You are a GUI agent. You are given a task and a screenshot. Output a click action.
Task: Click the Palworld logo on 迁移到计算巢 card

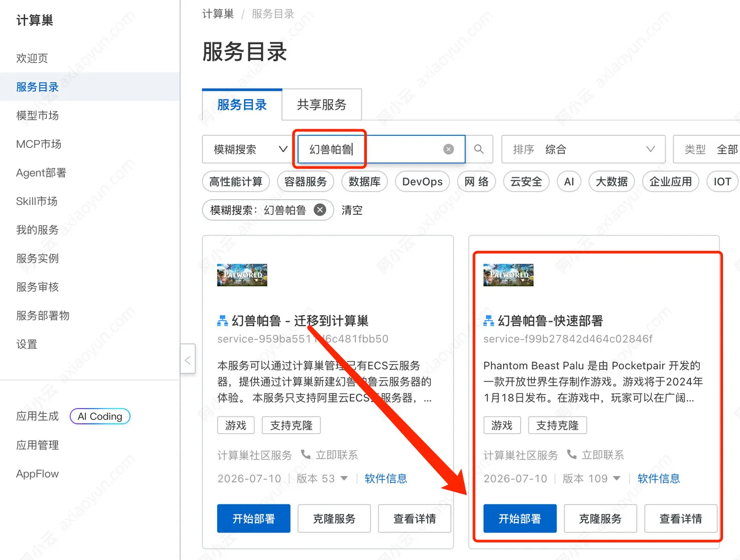coord(242,275)
